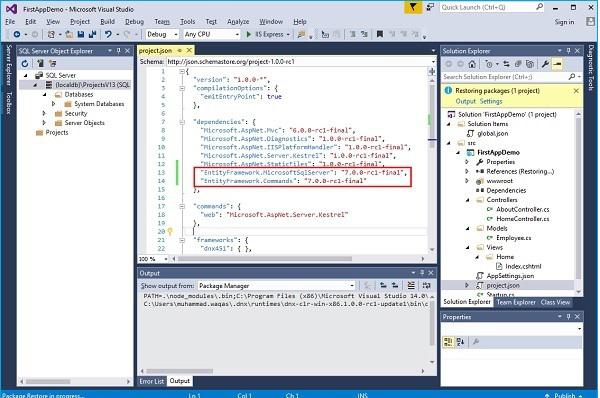Collapse the compilationOptions block on line 3
This screenshot has width=600, height=398.
point(182,88)
